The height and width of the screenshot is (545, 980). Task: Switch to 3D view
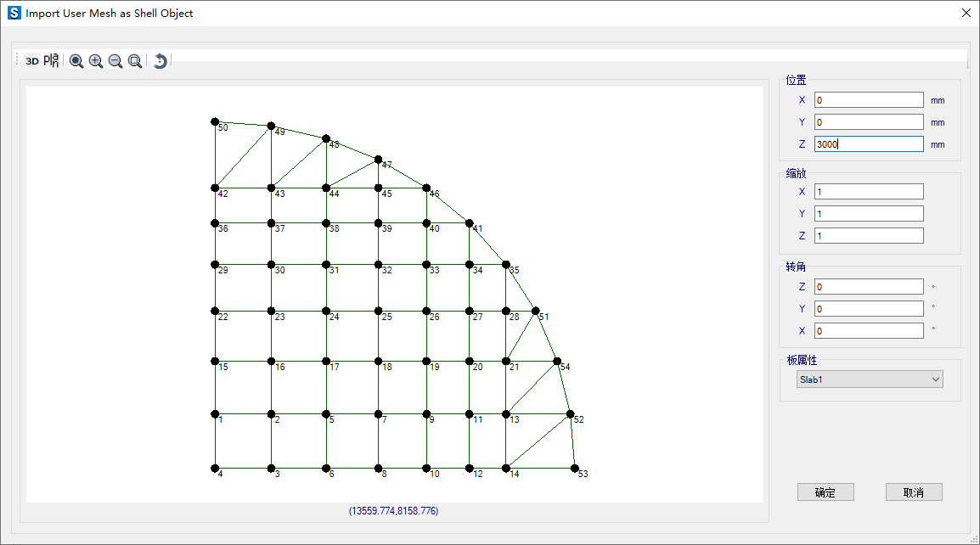[x=32, y=61]
